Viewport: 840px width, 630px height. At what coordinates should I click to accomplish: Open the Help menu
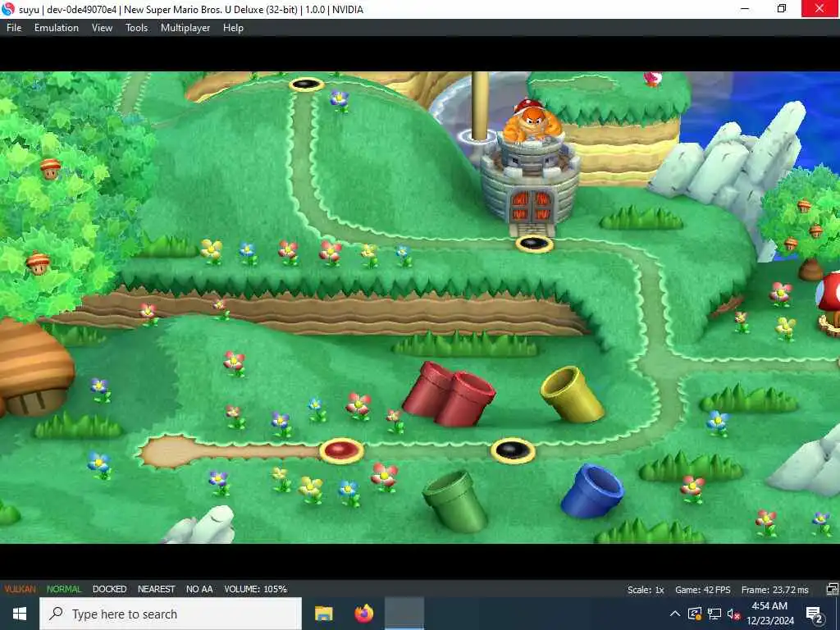click(233, 28)
